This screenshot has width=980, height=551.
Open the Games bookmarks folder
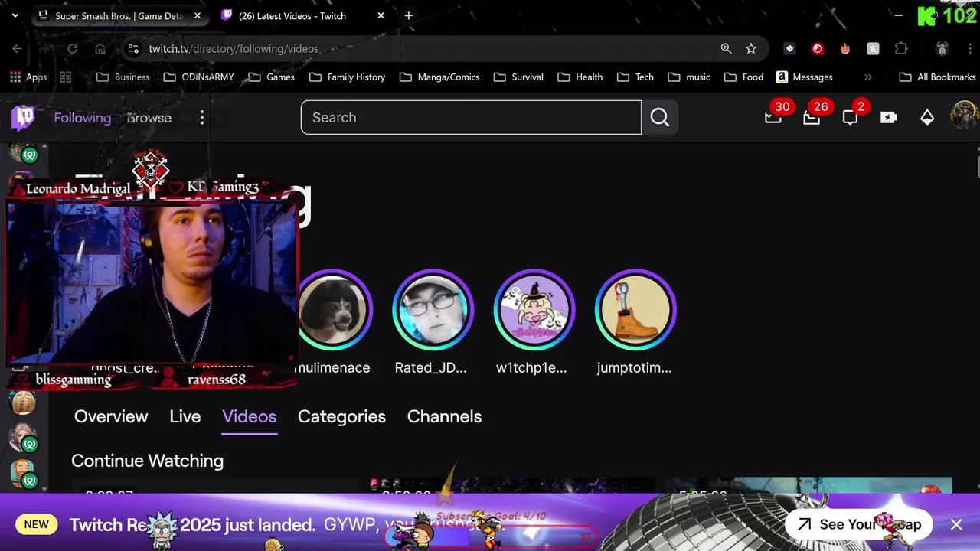tap(270, 77)
